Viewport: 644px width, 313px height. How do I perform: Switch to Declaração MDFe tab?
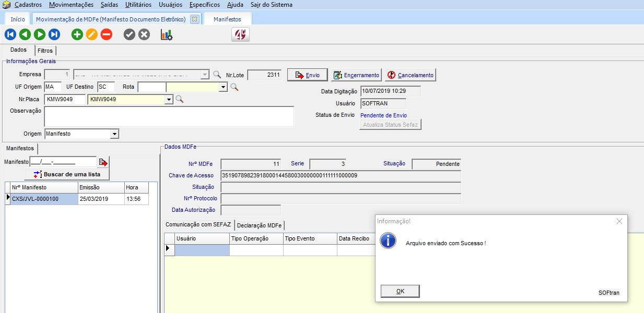(260, 225)
